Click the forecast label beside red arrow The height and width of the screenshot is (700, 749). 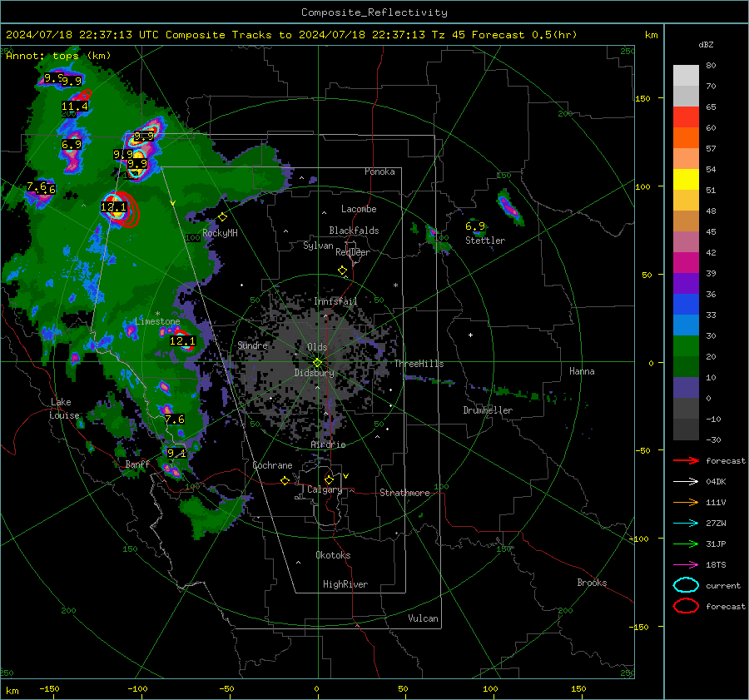726,460
